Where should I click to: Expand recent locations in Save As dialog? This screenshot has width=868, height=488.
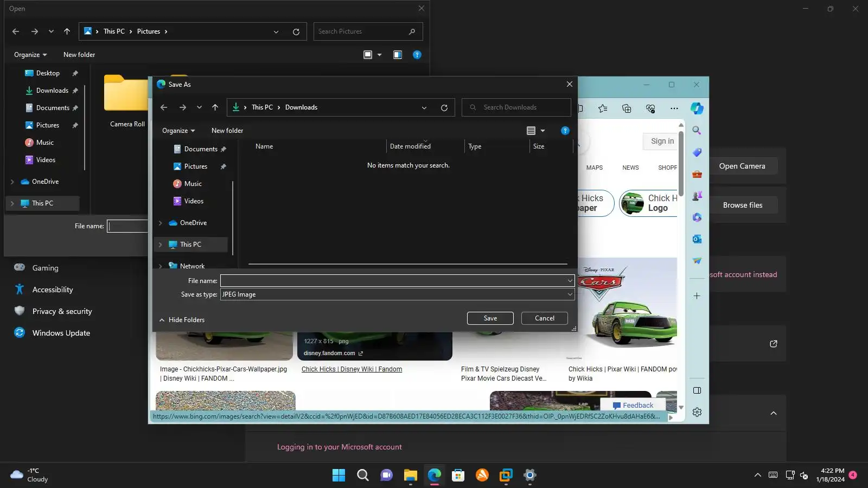[199, 107]
